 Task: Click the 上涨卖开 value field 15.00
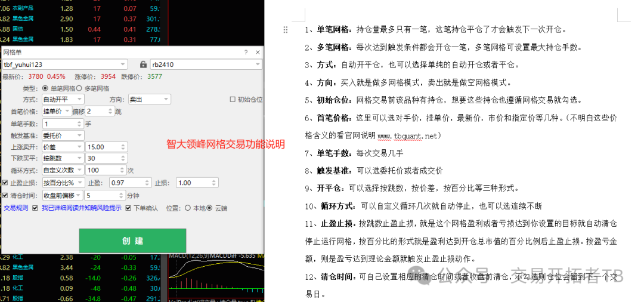coord(106,147)
